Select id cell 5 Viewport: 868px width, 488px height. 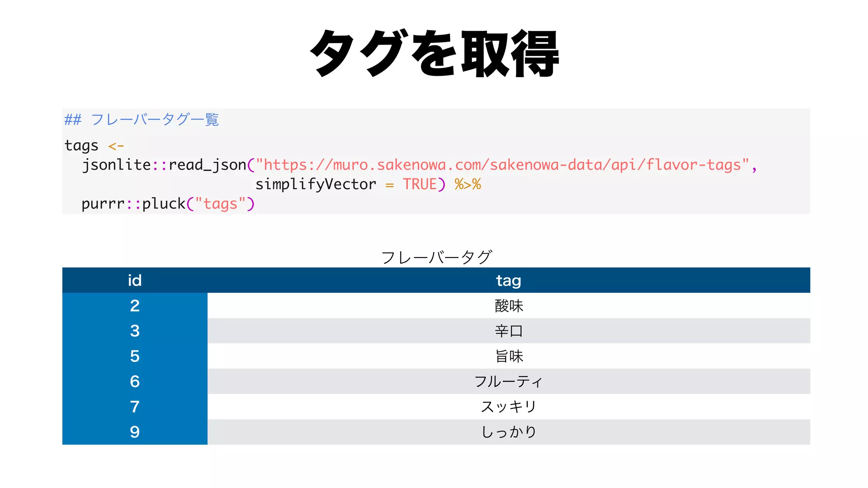point(135,356)
